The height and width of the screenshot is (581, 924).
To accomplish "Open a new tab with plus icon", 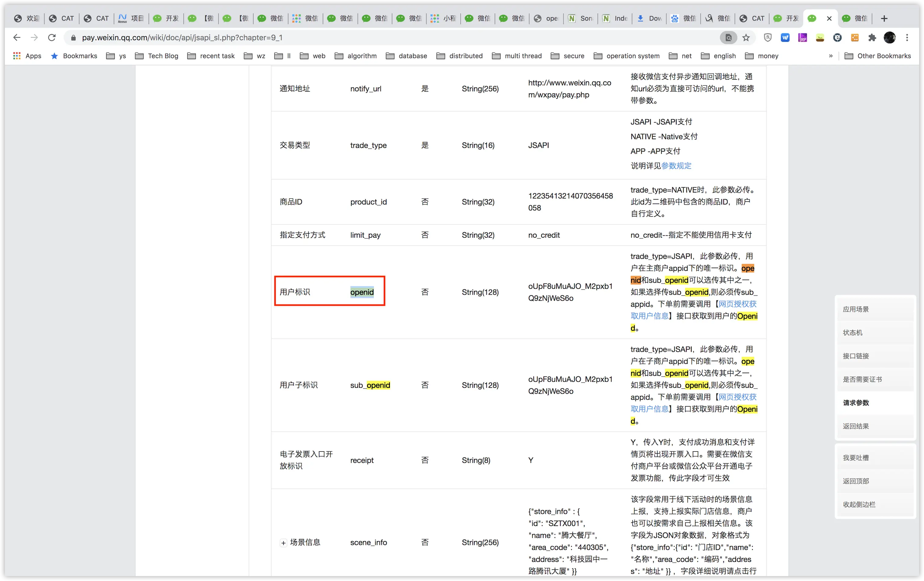I will pyautogui.click(x=884, y=18).
